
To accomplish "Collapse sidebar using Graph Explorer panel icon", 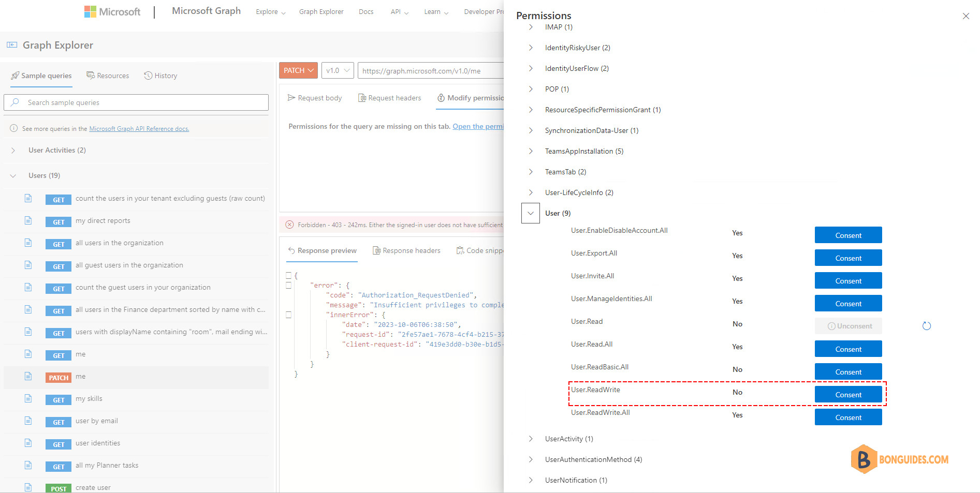I will 12,45.
